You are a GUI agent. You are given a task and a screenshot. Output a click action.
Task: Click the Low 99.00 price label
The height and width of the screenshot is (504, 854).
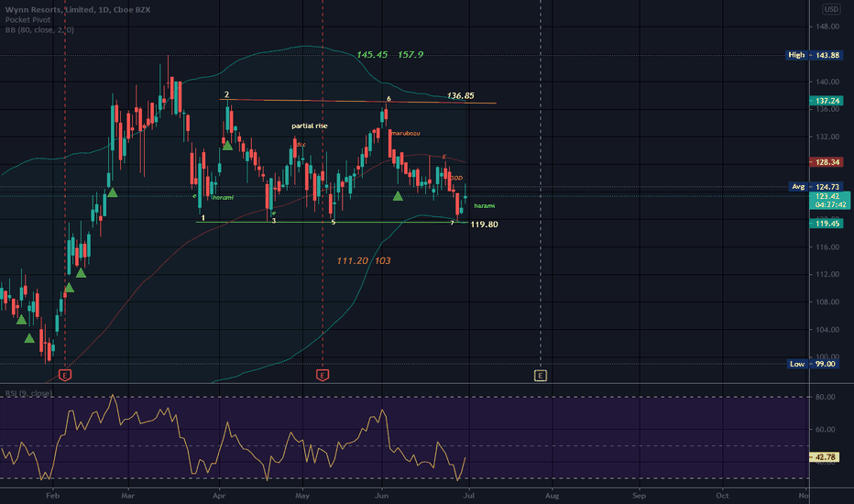click(x=814, y=364)
